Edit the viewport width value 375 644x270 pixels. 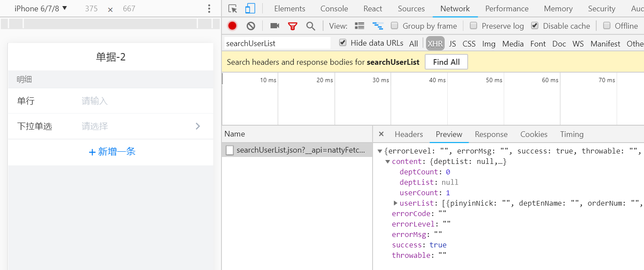[x=91, y=9]
